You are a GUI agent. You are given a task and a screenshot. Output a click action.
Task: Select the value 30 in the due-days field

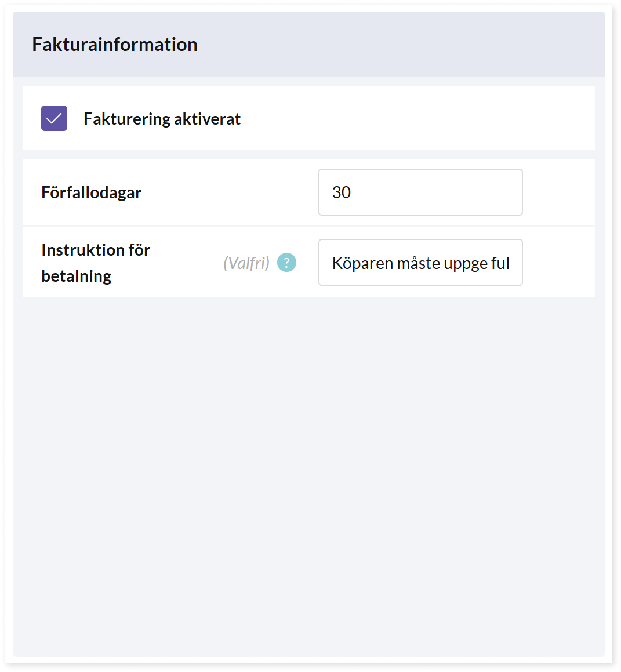(341, 192)
